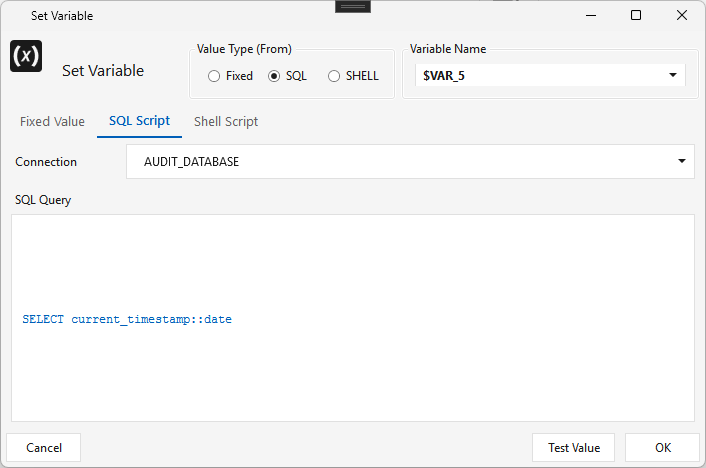Click the $VAR_5 variable name field
Image resolution: width=706 pixels, height=468 pixels.
(550, 75)
